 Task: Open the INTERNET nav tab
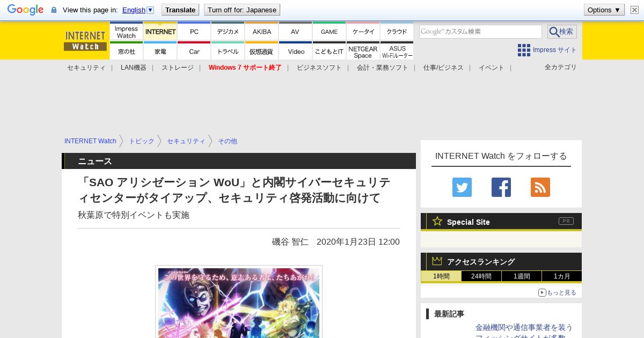(x=160, y=32)
